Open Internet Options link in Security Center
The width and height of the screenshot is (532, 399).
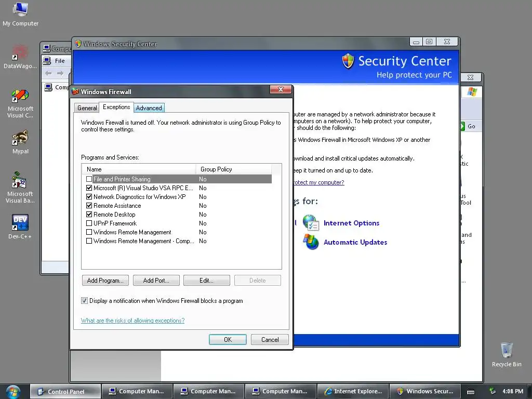(352, 223)
